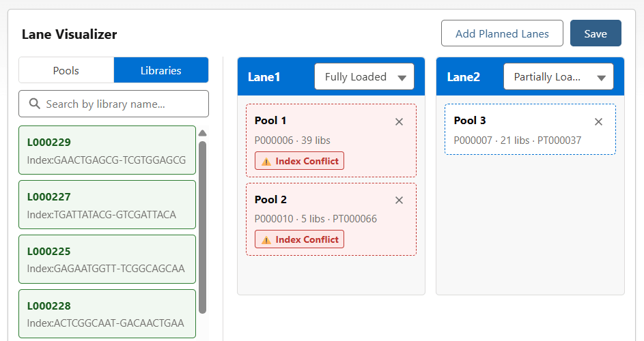This screenshot has height=341, width=644.
Task: Click Pool 1 Index Conflict warning badge
Action: [x=299, y=161]
